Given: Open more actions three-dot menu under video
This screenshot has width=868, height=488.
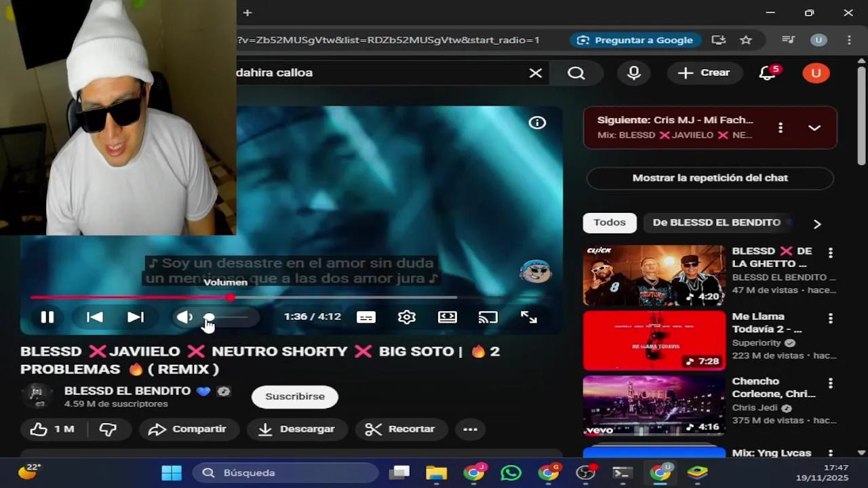Looking at the screenshot, I should click(471, 429).
